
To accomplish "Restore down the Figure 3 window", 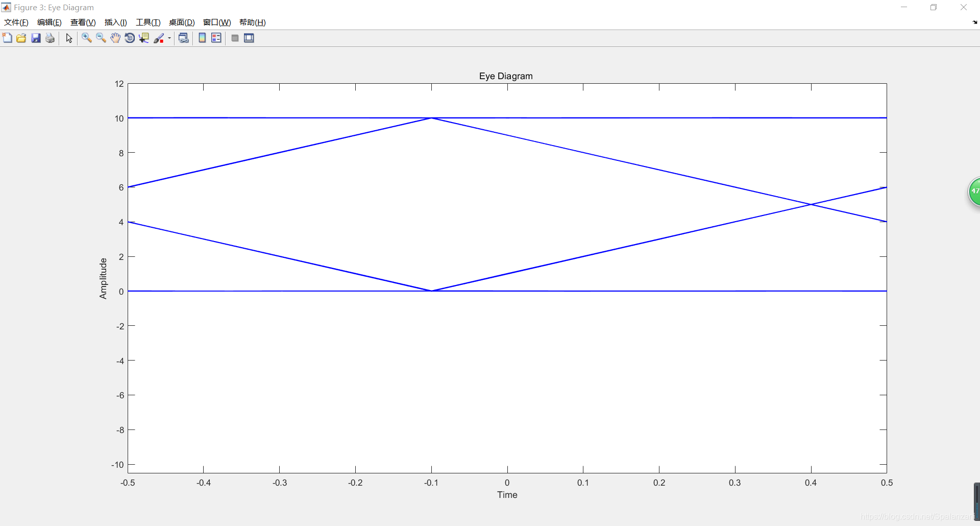I will click(x=934, y=7).
